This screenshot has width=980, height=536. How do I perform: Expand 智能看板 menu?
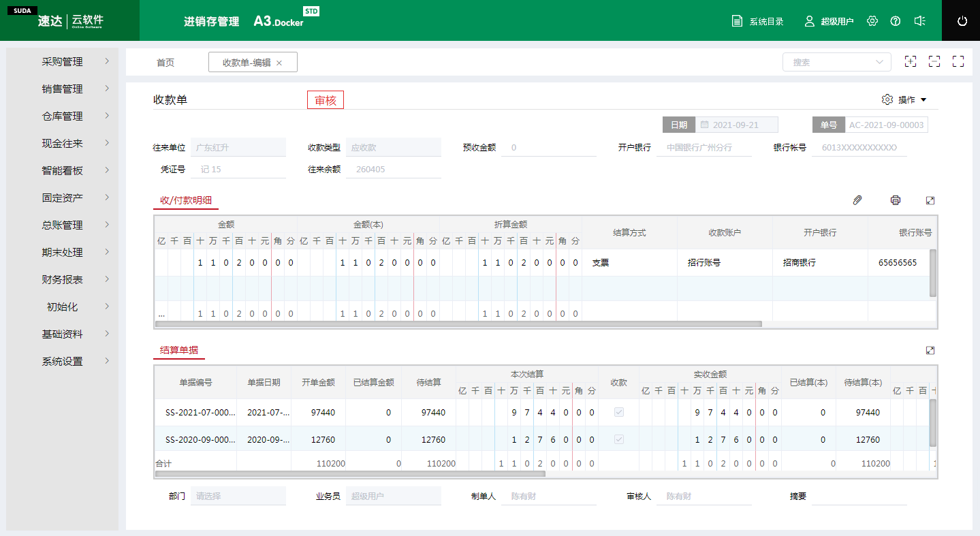(63, 170)
